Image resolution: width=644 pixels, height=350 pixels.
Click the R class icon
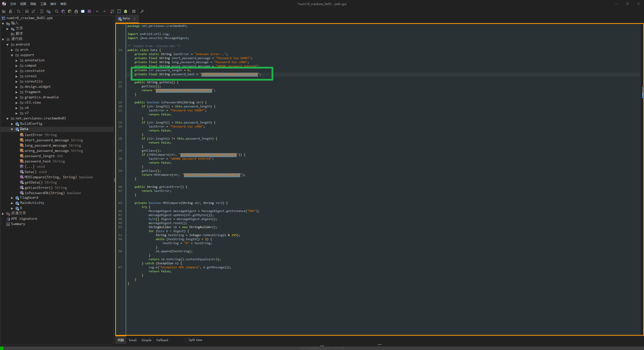pos(17,208)
